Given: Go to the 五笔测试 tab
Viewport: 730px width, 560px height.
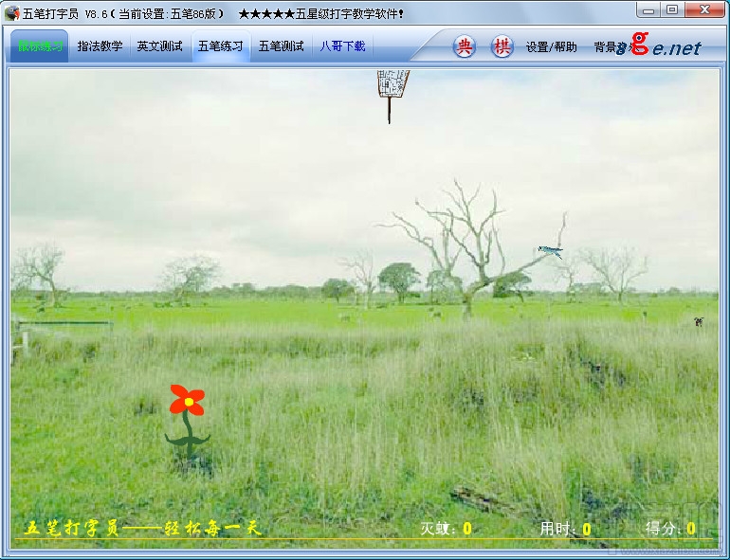Looking at the screenshot, I should tap(282, 46).
